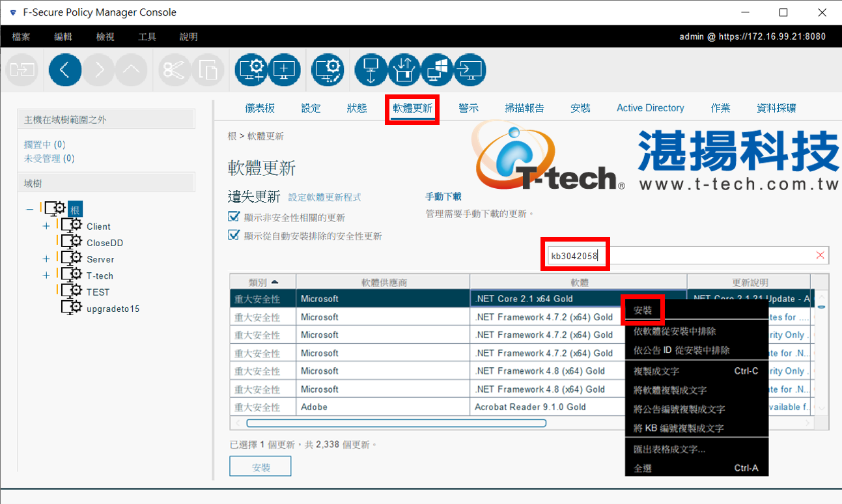
Task: Click the grayed leftmost connection toolbar icon
Action: [22, 70]
